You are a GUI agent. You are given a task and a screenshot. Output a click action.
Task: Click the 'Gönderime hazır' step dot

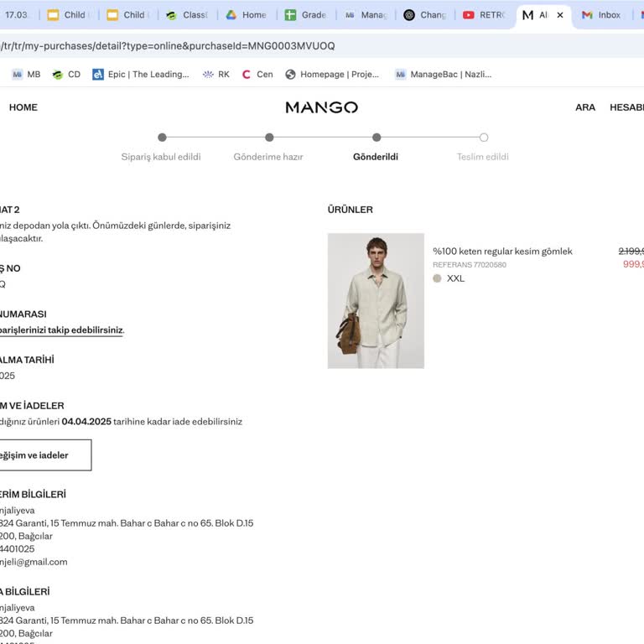[269, 138]
